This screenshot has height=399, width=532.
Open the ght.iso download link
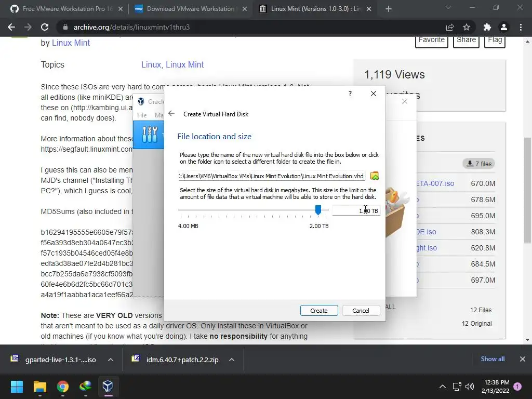tap(427, 248)
